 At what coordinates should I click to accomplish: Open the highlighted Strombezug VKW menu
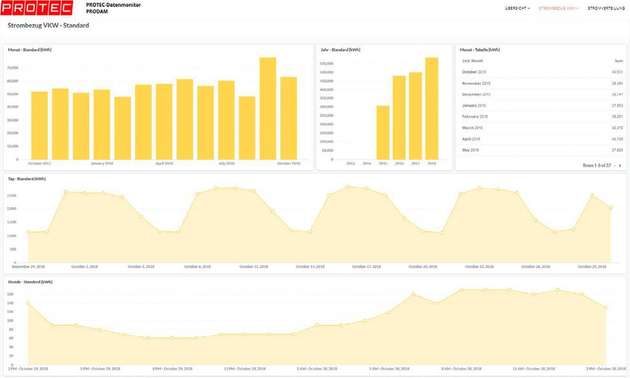click(558, 8)
